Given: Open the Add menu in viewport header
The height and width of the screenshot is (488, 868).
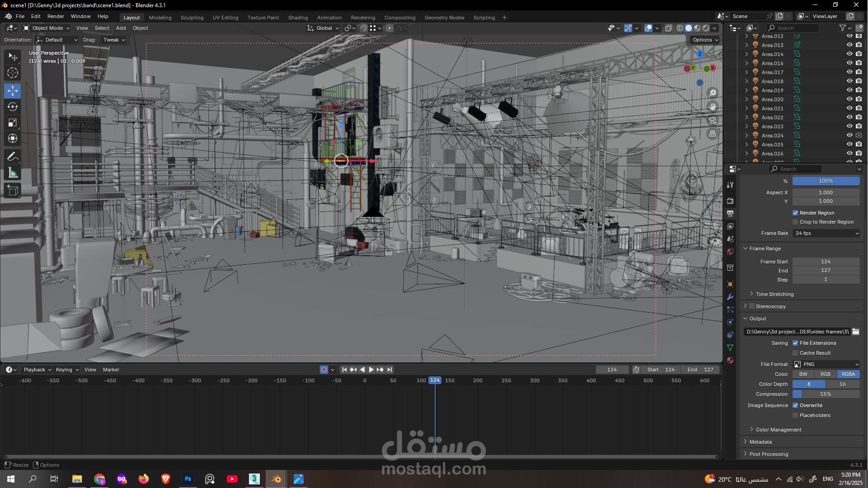Looking at the screenshot, I should click(121, 28).
